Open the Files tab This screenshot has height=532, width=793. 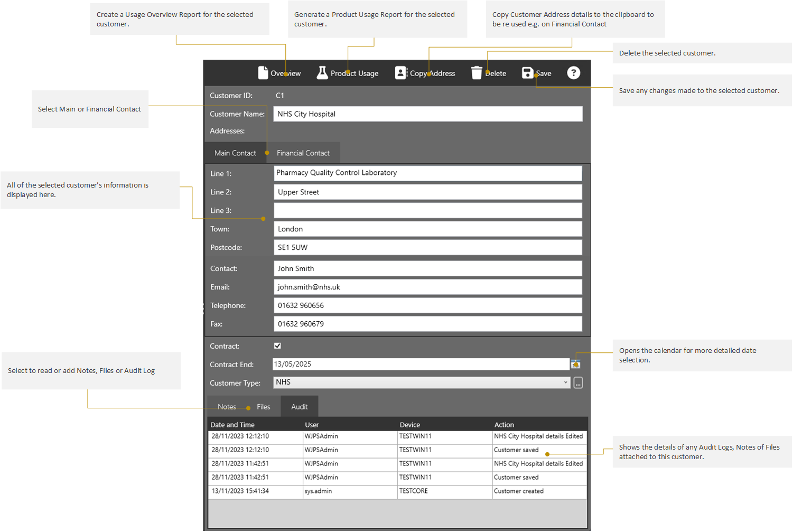click(263, 407)
